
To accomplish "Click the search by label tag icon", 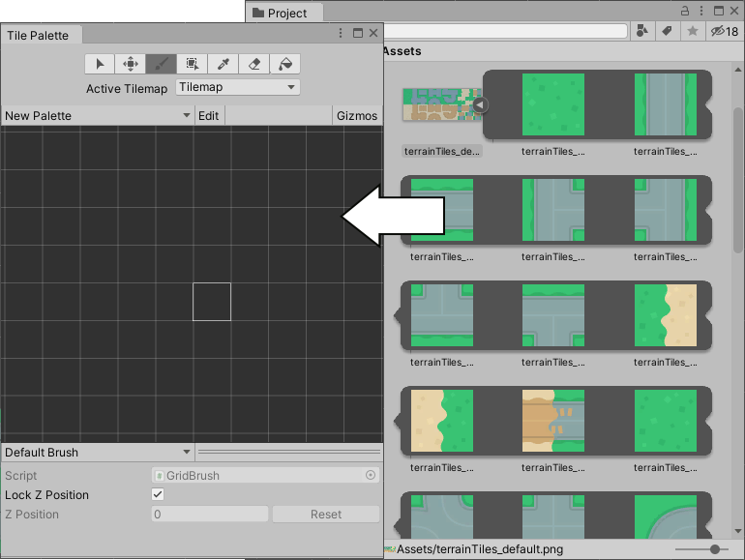I will (667, 32).
